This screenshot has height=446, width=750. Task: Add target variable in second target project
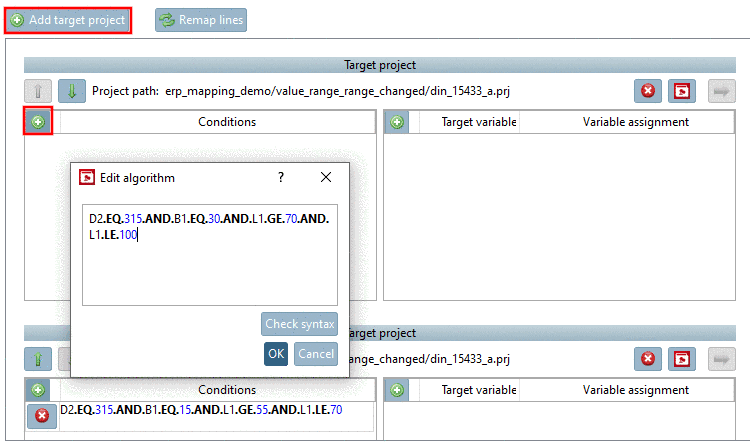click(397, 390)
